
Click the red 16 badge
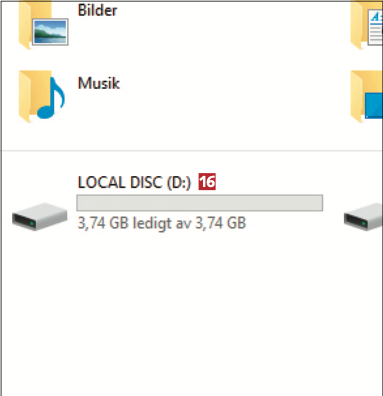[207, 182]
